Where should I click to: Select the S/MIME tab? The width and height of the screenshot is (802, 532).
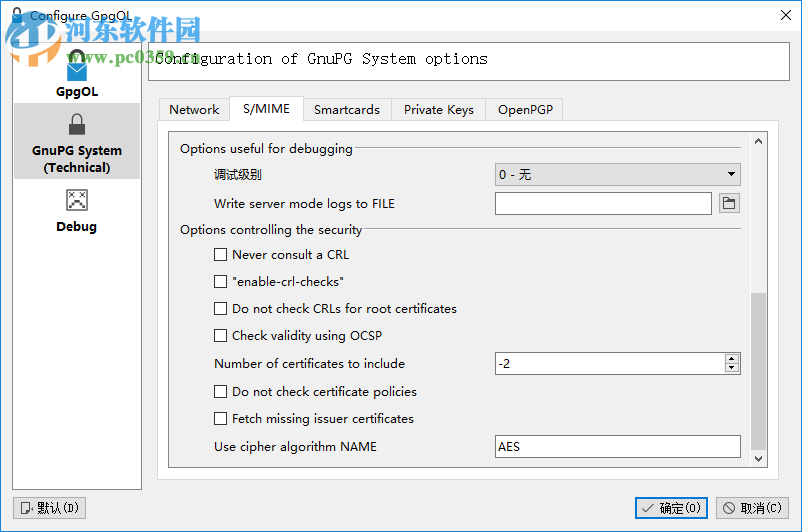(266, 109)
